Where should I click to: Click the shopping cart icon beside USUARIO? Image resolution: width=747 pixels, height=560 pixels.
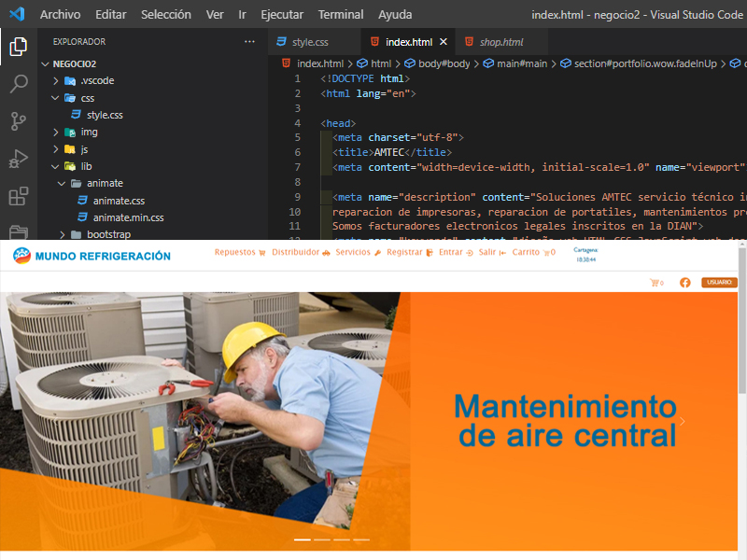point(655,282)
